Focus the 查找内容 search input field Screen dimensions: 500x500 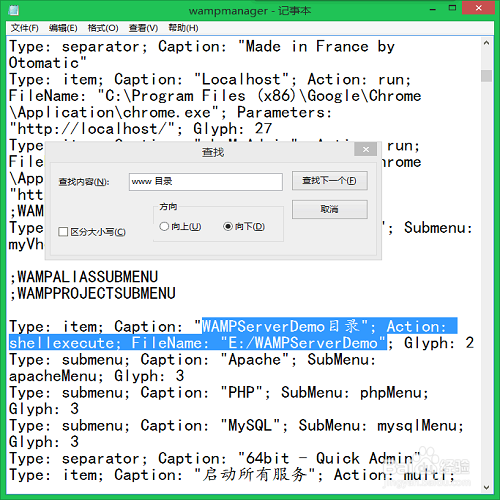tap(206, 182)
